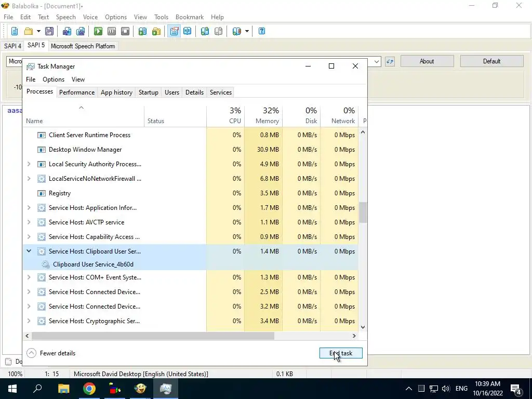532x399 pixels.
Task: Click the Default button in Balabolka
Action: point(491,61)
